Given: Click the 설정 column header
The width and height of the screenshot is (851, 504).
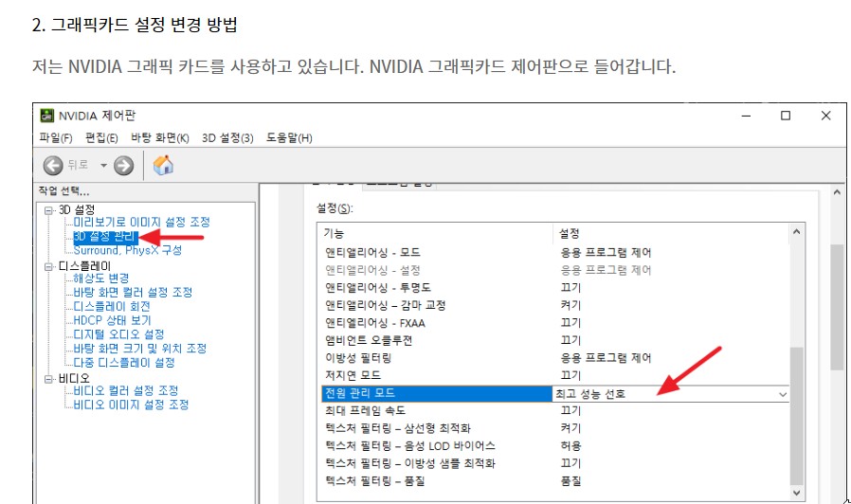Looking at the screenshot, I should point(671,233).
